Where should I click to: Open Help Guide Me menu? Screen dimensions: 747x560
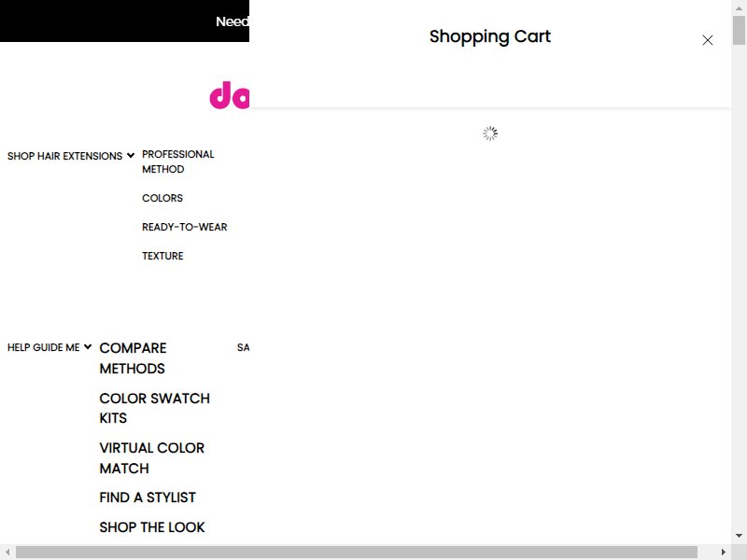click(43, 347)
